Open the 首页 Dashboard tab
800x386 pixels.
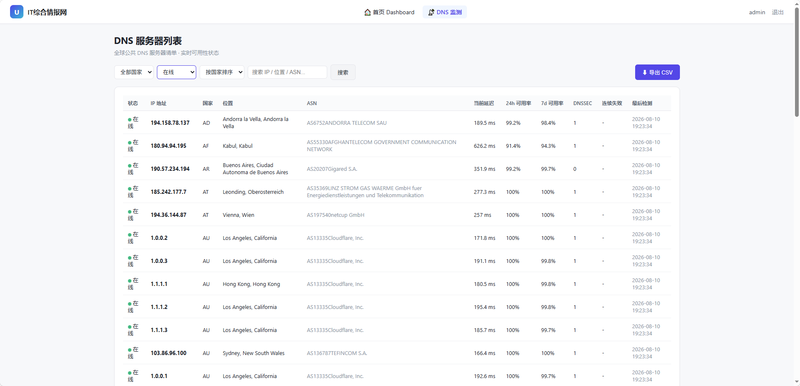click(x=389, y=12)
